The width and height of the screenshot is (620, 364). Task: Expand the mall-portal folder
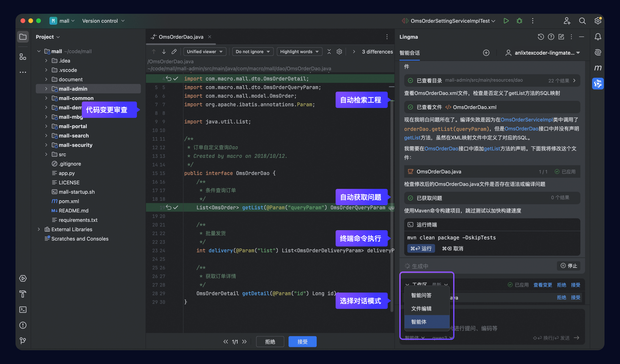click(46, 126)
